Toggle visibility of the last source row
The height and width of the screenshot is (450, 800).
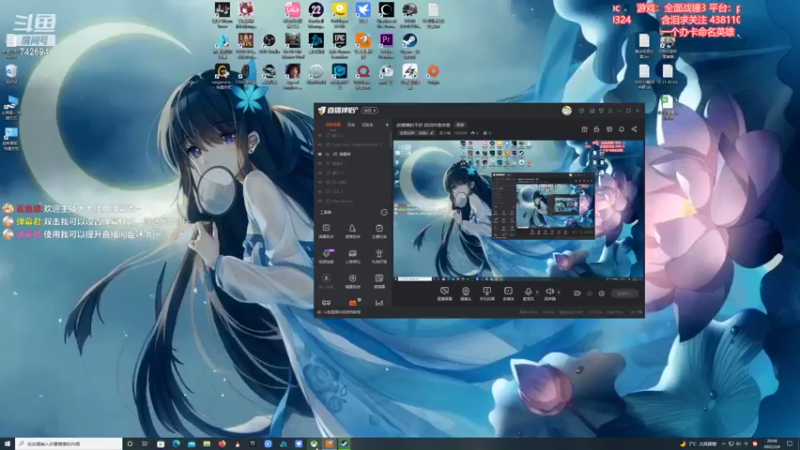coord(320,201)
